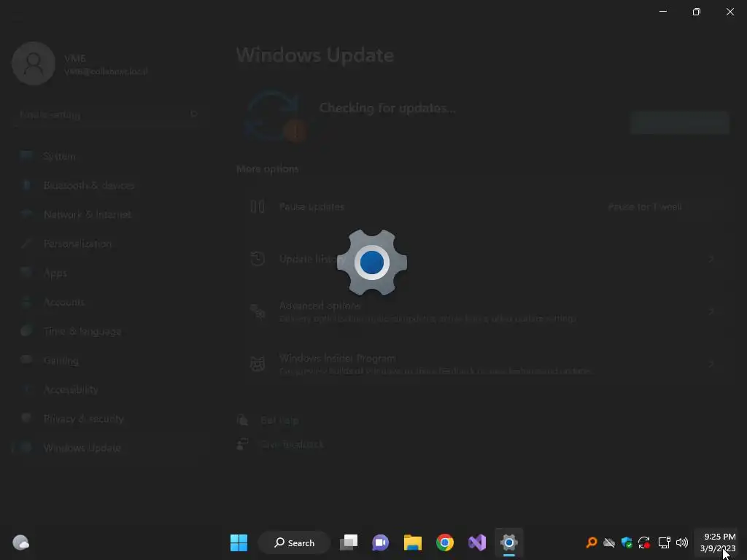The width and height of the screenshot is (747, 560).
Task: Click the large Settings gear splash icon
Action: tap(371, 262)
